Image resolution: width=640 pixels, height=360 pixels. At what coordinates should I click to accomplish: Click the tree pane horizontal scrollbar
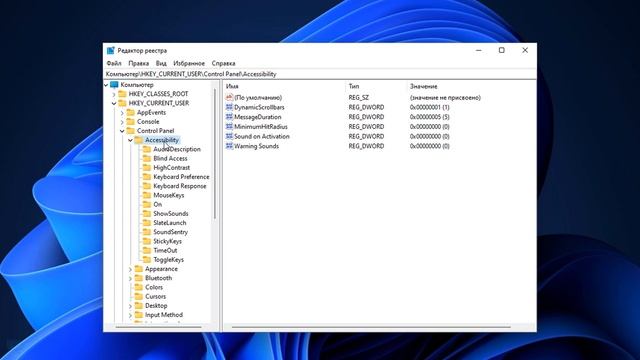pos(158,327)
